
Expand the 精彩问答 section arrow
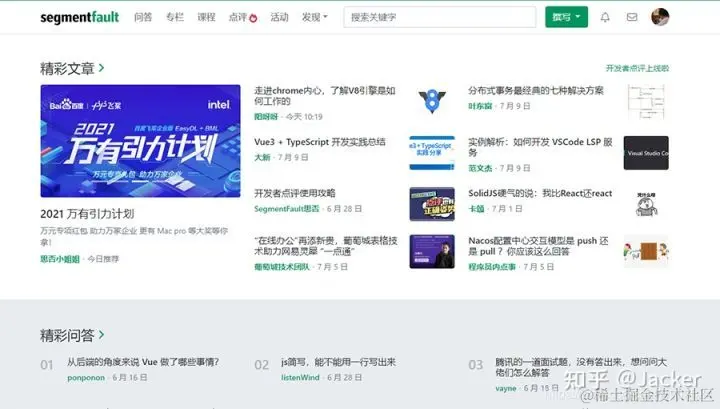[101, 335]
